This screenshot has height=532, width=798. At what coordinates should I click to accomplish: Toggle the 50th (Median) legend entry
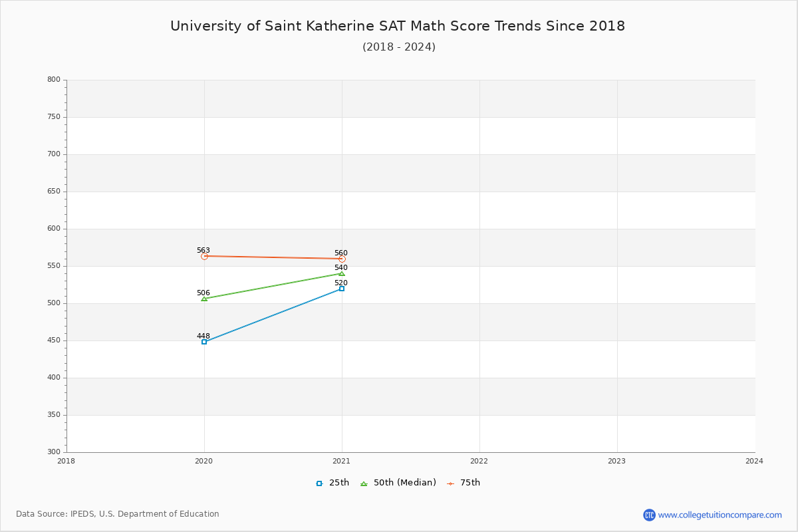tap(398, 483)
